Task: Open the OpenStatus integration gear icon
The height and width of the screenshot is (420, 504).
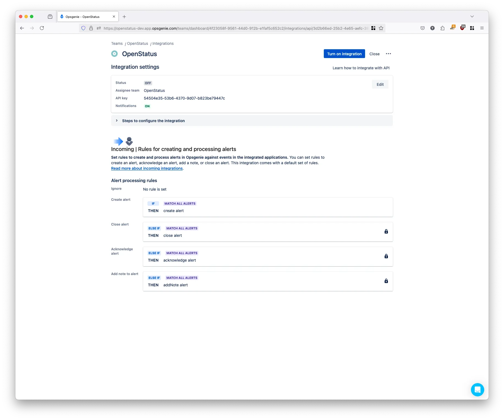Action: 114,54
